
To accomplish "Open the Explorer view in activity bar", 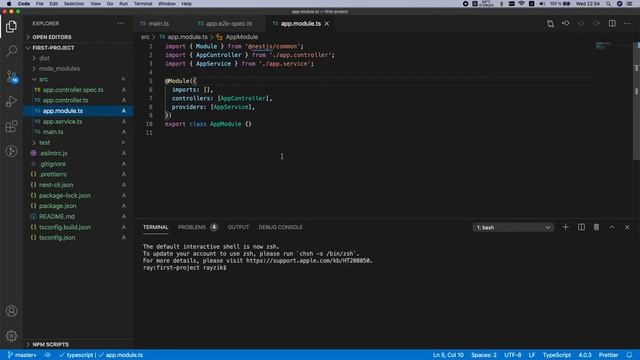I will point(11,27).
